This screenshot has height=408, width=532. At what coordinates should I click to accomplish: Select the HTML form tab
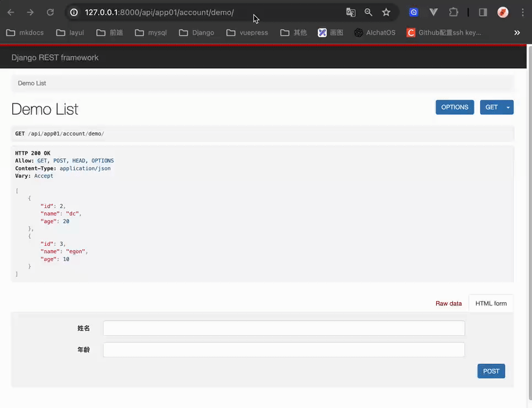(x=491, y=303)
